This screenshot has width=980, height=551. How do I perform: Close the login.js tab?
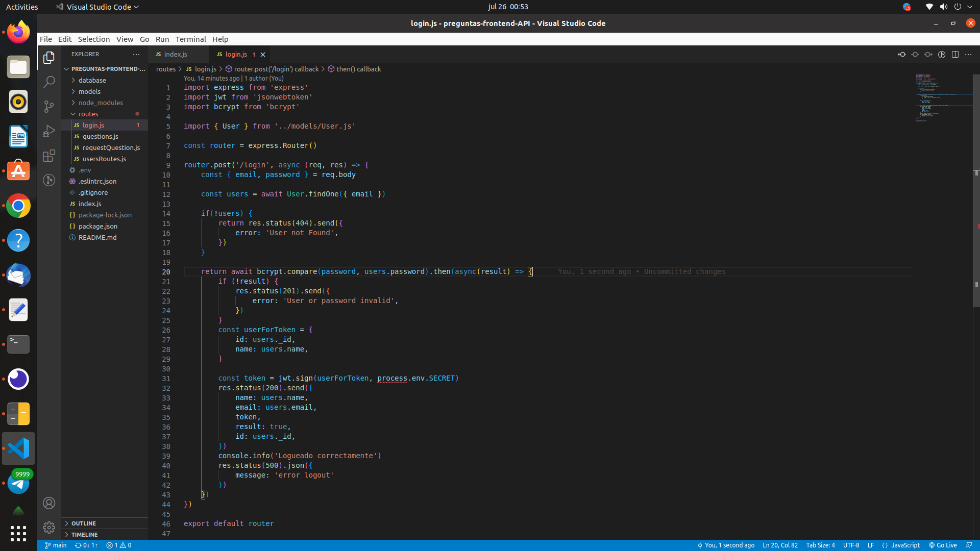[263, 55]
